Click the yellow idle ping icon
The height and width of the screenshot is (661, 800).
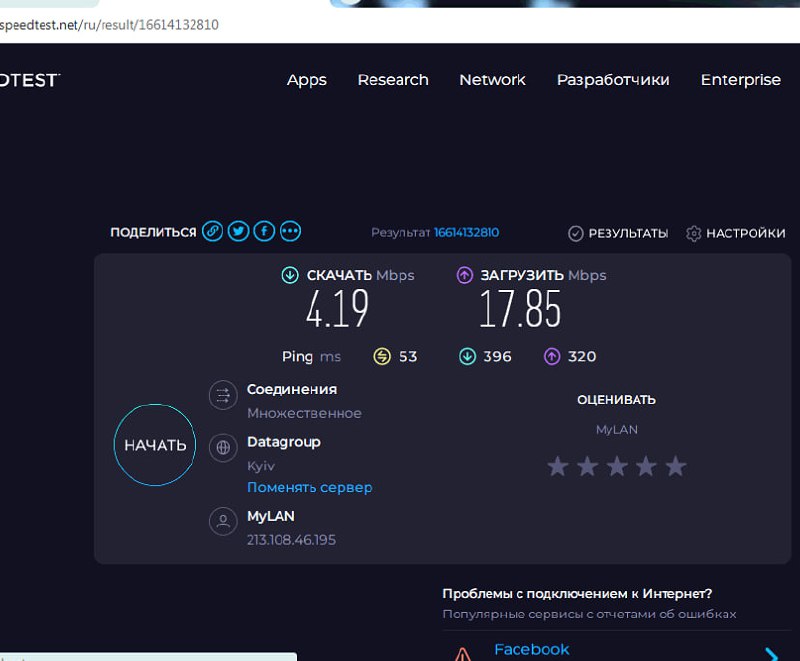[x=382, y=356]
